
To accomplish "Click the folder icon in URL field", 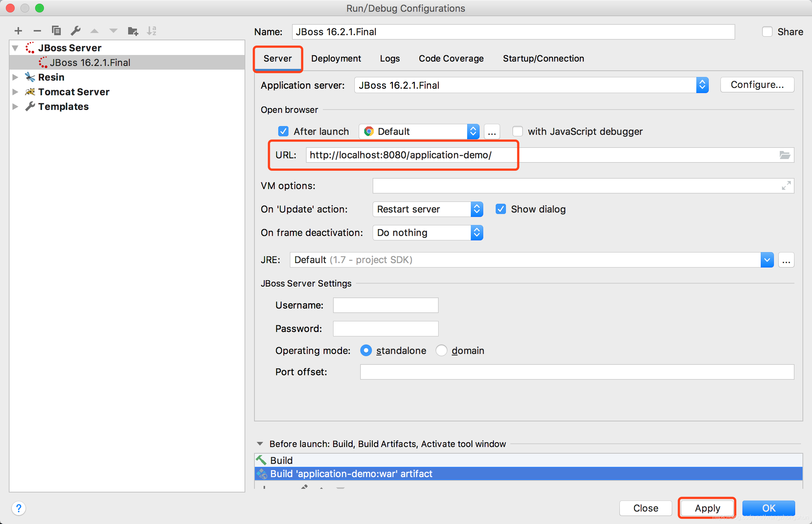I will [785, 155].
